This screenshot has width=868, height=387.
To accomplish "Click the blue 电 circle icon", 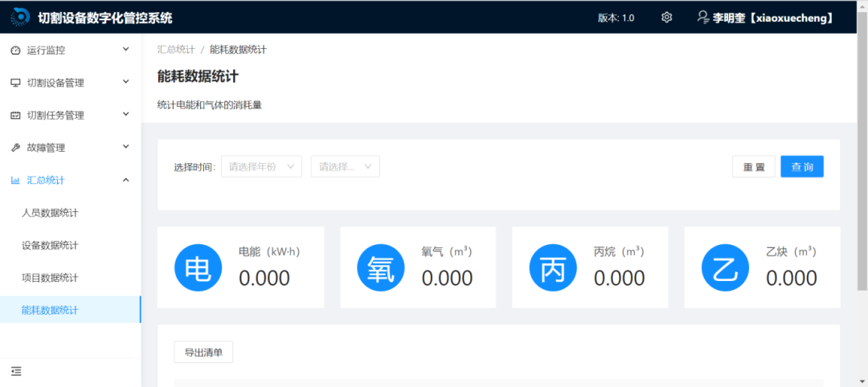I will tap(198, 267).
